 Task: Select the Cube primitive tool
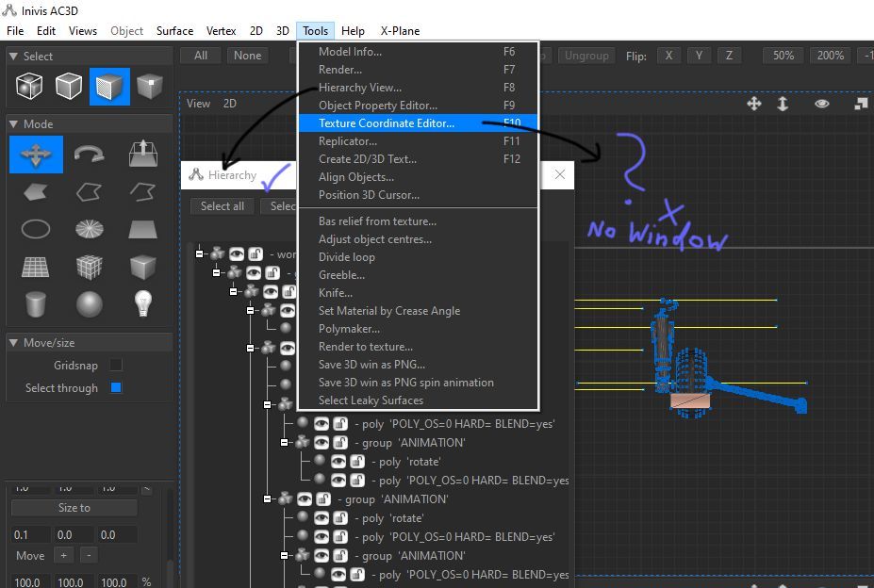pyautogui.click(x=142, y=268)
